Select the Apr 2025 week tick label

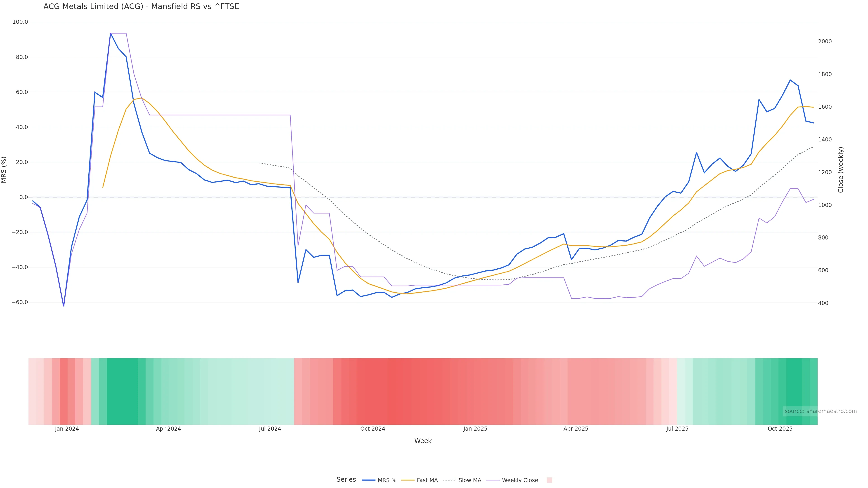click(x=576, y=429)
